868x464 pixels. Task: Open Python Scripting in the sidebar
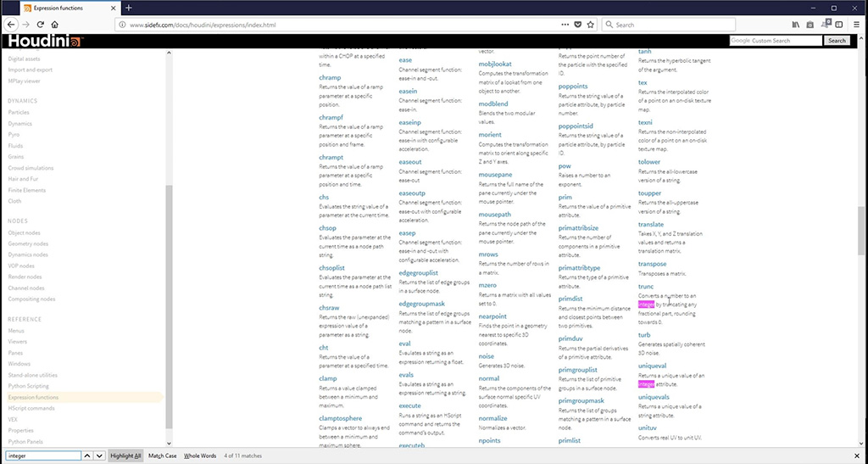point(26,386)
